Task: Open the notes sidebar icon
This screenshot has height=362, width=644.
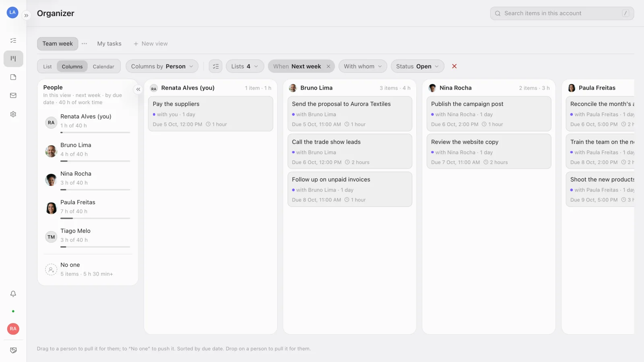Action: pyautogui.click(x=13, y=77)
